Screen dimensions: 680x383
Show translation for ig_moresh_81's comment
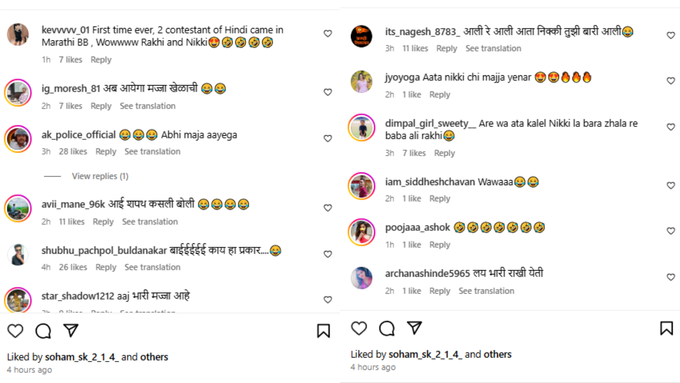pyautogui.click(x=148, y=106)
